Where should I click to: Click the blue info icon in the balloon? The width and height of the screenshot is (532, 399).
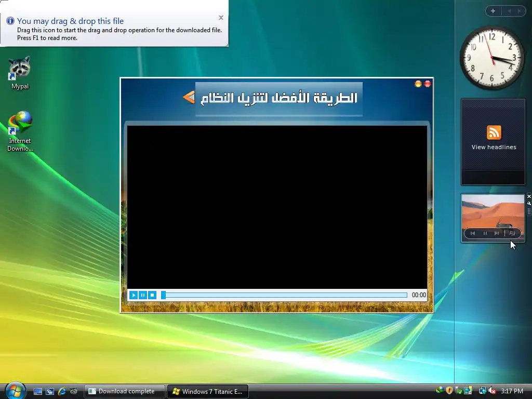click(10, 21)
